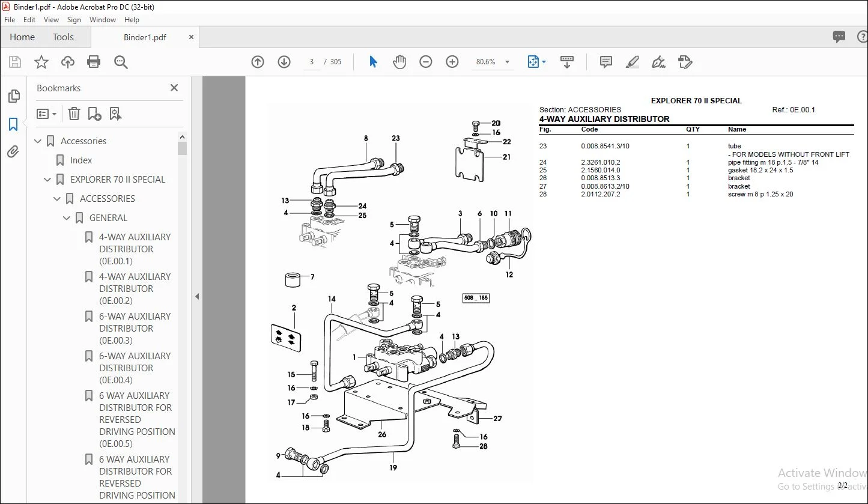Switch to the Home tab

22,37
